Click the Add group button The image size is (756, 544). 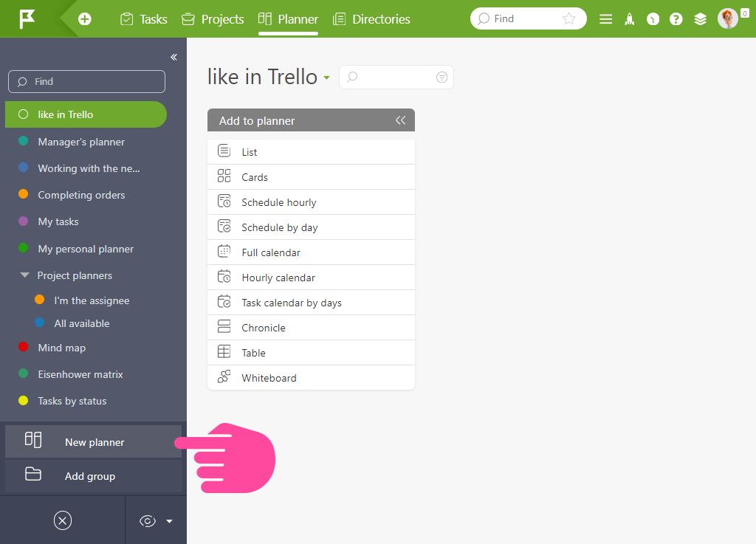(94, 476)
